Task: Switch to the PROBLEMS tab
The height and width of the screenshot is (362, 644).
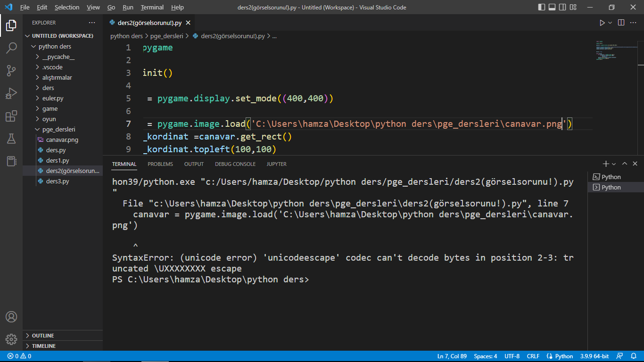Action: pos(160,164)
